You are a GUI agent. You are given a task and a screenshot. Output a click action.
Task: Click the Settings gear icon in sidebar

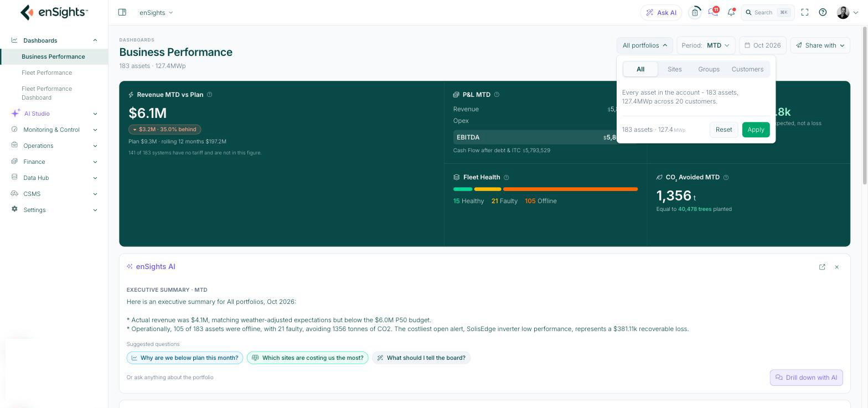pyautogui.click(x=14, y=209)
